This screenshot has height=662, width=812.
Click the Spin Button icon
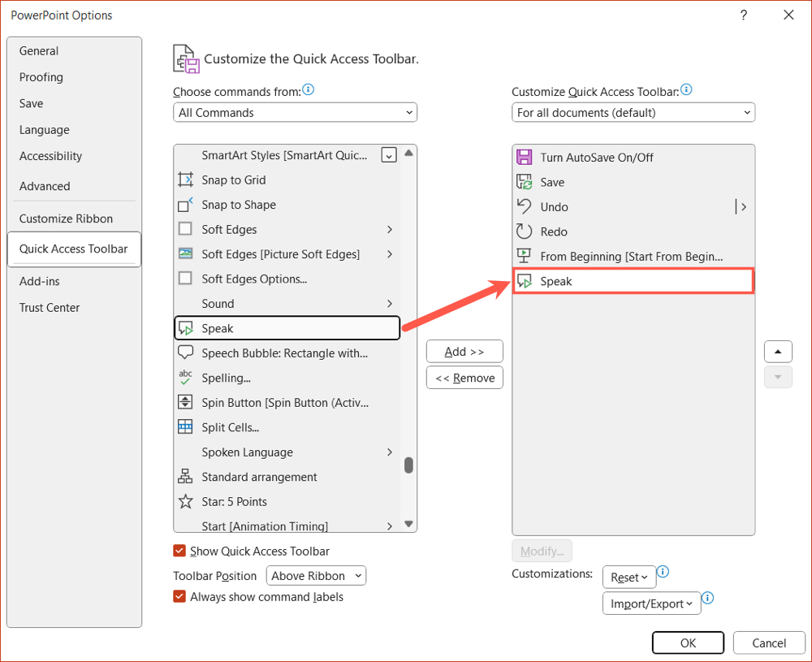click(185, 403)
